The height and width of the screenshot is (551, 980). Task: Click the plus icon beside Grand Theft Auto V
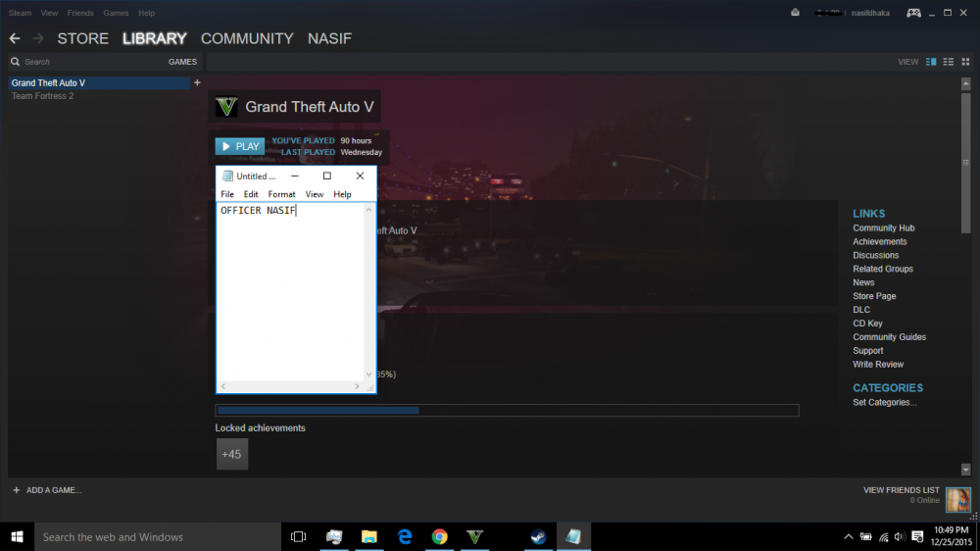pyautogui.click(x=197, y=82)
